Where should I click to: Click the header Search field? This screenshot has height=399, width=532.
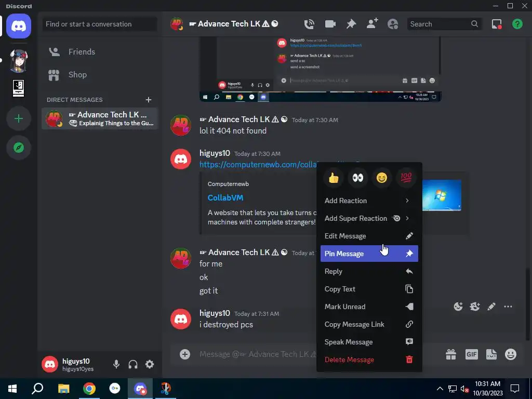[x=445, y=24]
